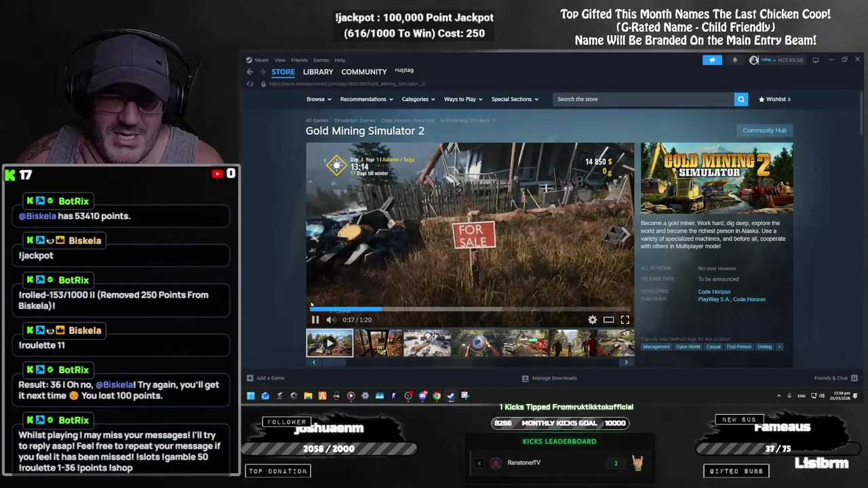This screenshot has height=488, width=868.
Task: Click the Steam forward navigation arrow
Action: click(x=262, y=72)
